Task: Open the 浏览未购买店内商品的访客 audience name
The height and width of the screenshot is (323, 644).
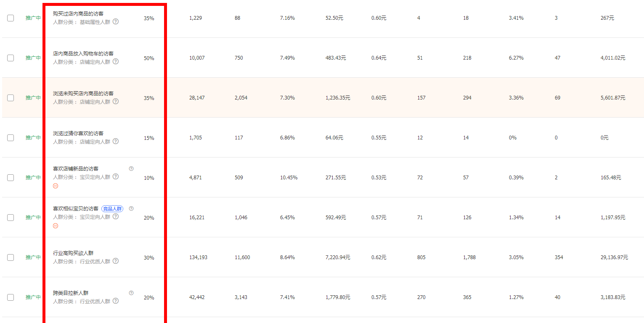Action: (83, 94)
